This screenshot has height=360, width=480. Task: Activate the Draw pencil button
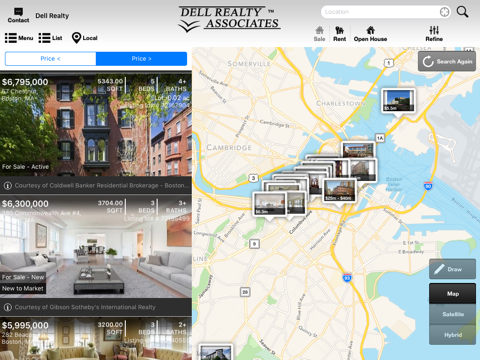[452, 269]
